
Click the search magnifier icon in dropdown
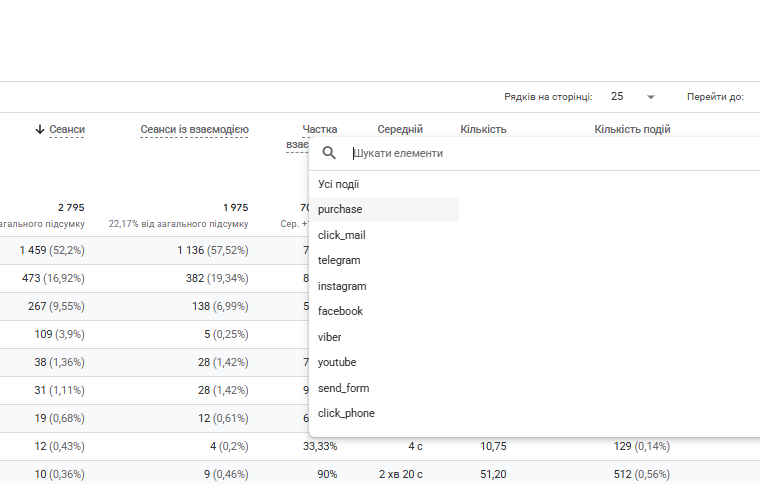tap(329, 153)
